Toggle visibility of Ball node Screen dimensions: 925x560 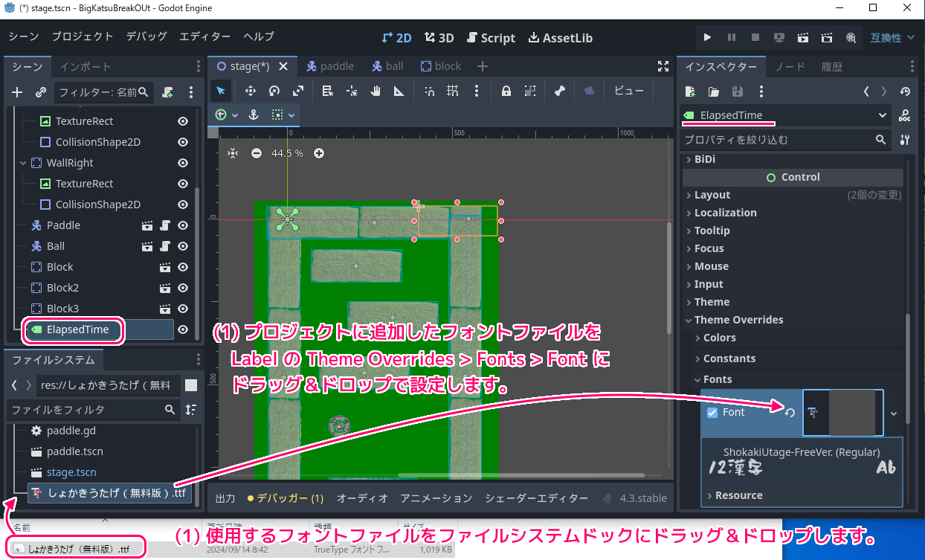coord(182,246)
